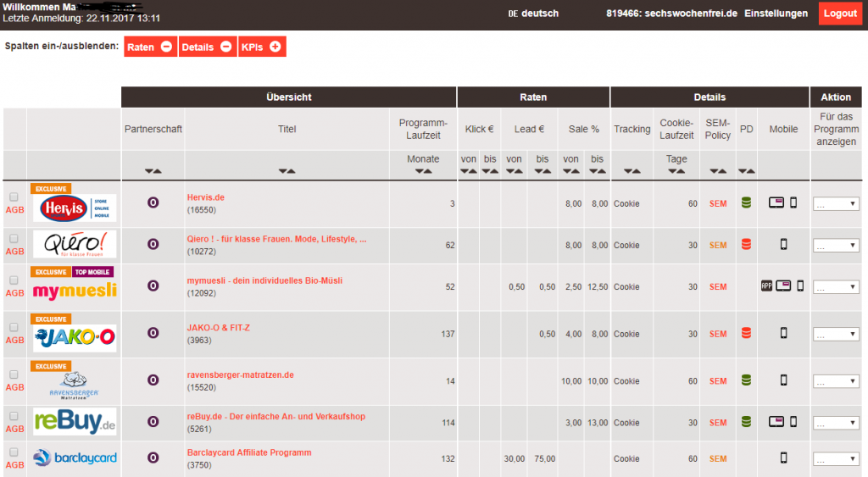Open action dropdown for Hervis.de
The image size is (868, 477).
[x=836, y=203]
